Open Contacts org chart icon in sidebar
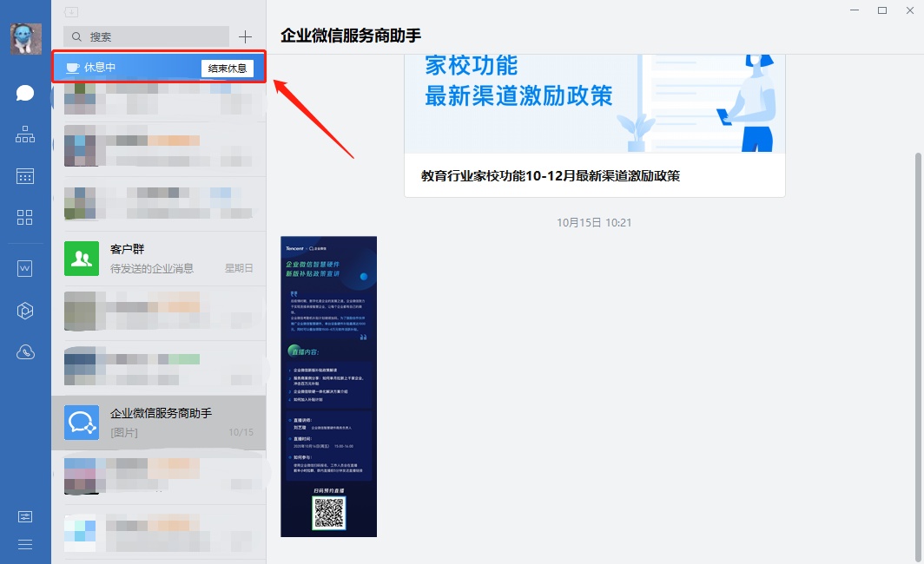Screen dimensions: 924x564 [x=25, y=134]
